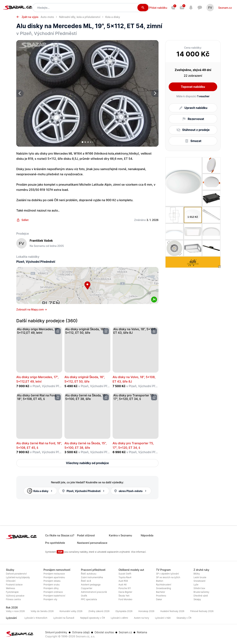Click the Sbazar.cz logo in header
The image size is (237, 644).
[x=18, y=8]
